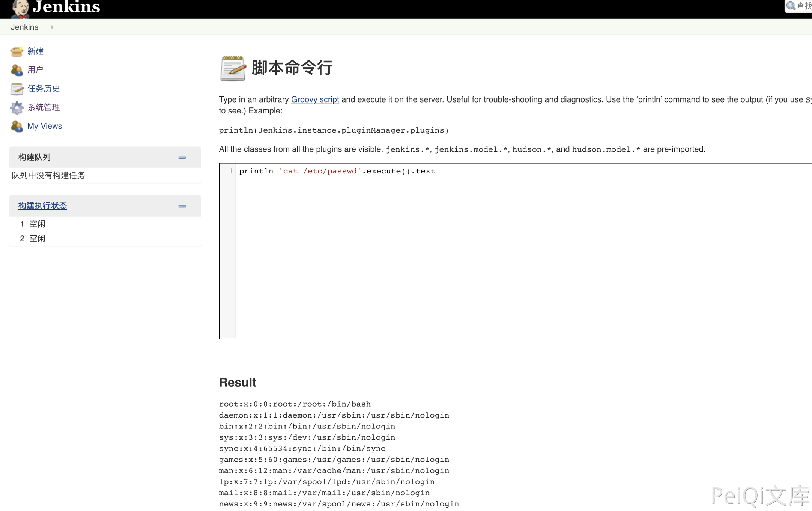Follow the Groovy script hyperlink
812x511 pixels.
315,99
